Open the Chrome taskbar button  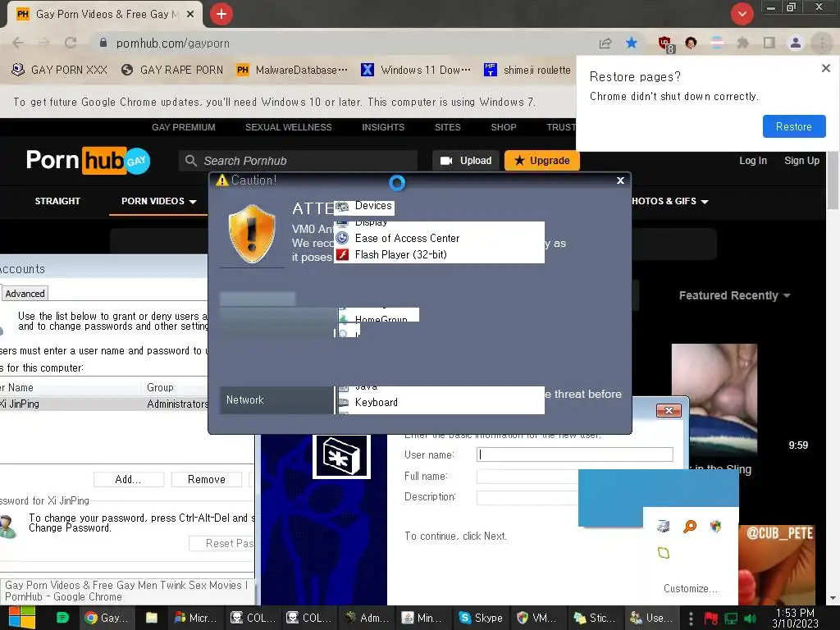[x=107, y=618]
